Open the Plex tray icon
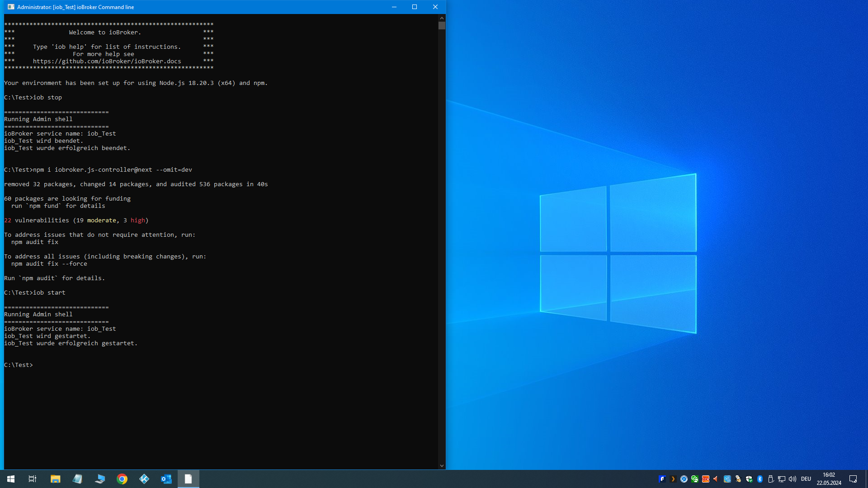Image resolution: width=868 pixels, height=488 pixels. pyautogui.click(x=673, y=479)
